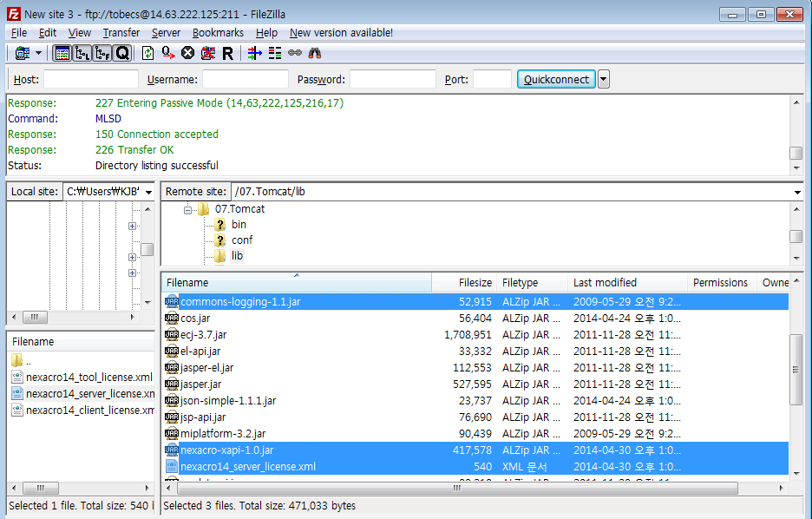Focus the Host input field
This screenshot has height=519, width=812.
point(91,79)
